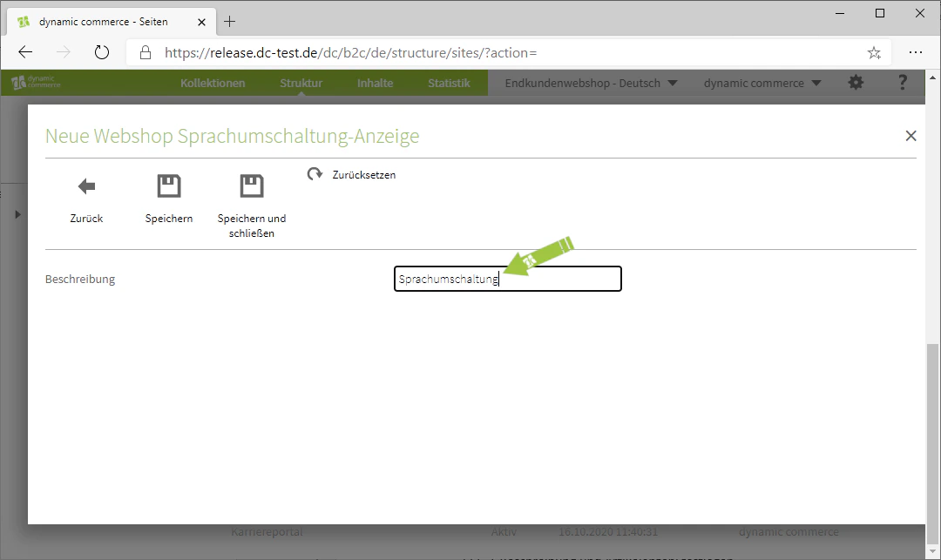Open the Statistik menu
This screenshot has width=941, height=560.
pyautogui.click(x=449, y=84)
